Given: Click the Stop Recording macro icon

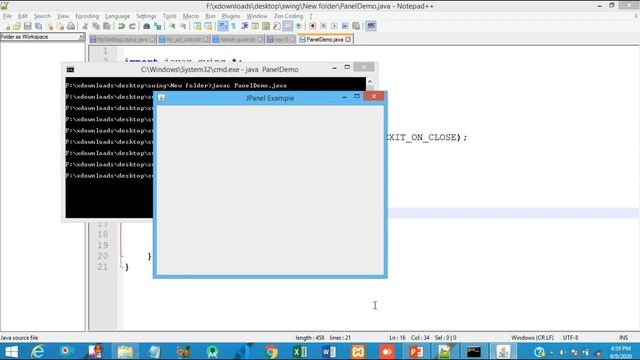Looking at the screenshot, I should tap(323, 26).
